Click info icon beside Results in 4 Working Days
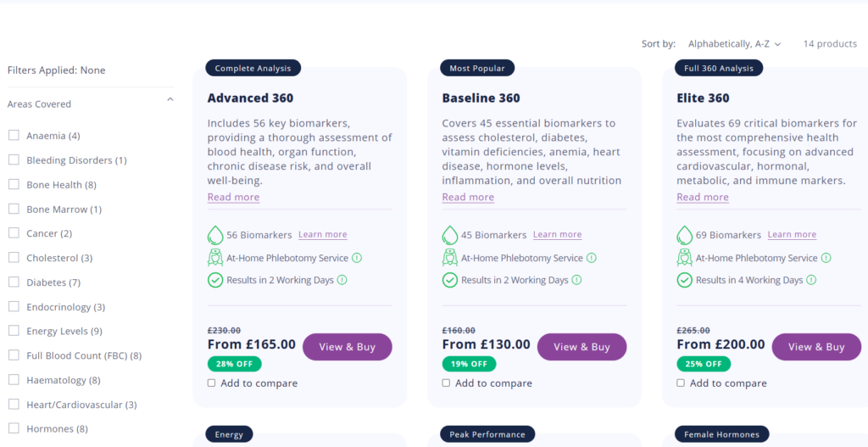Viewport: 868px width, 447px height. [811, 280]
